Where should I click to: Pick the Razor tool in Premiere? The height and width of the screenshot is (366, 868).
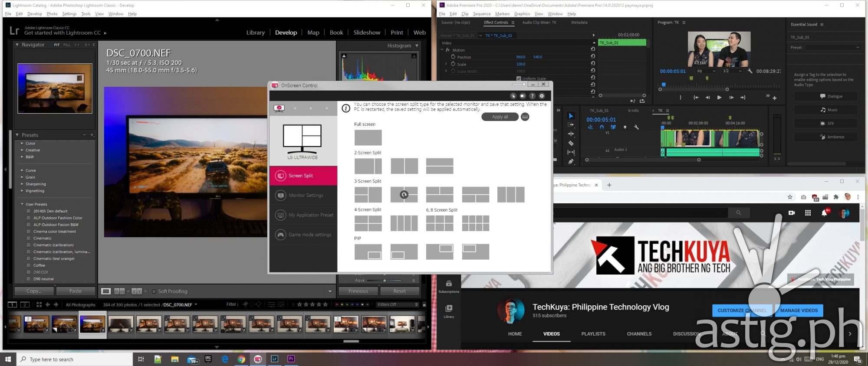point(571,143)
